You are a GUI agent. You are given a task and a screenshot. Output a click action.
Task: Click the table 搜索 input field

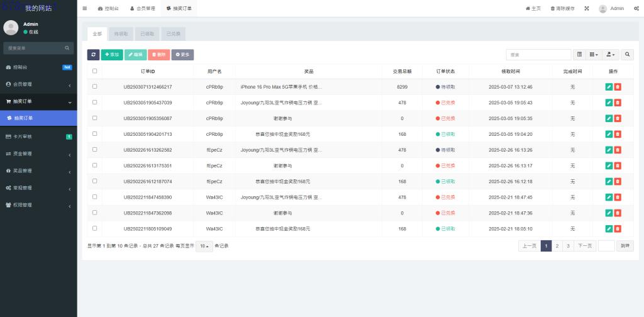538,55
